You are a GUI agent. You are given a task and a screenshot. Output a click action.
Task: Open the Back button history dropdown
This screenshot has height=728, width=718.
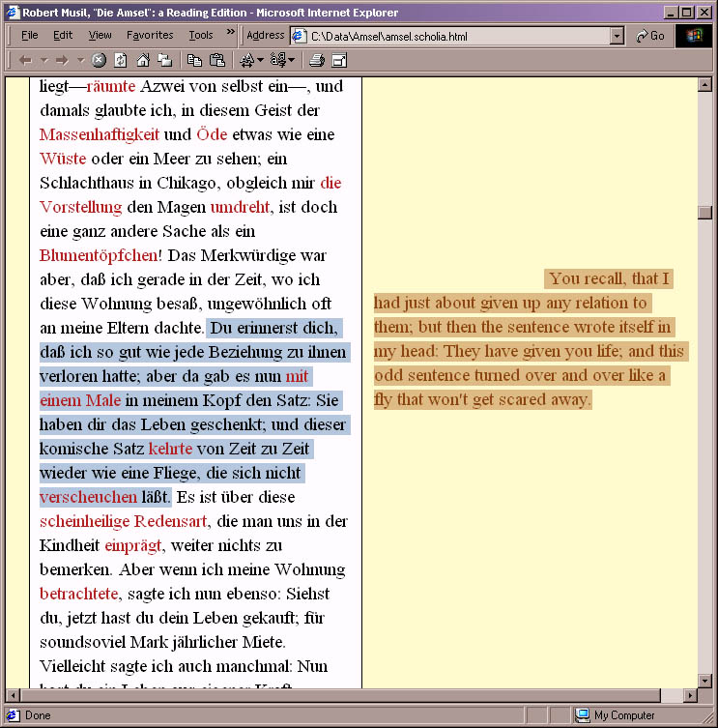pyautogui.click(x=44, y=60)
